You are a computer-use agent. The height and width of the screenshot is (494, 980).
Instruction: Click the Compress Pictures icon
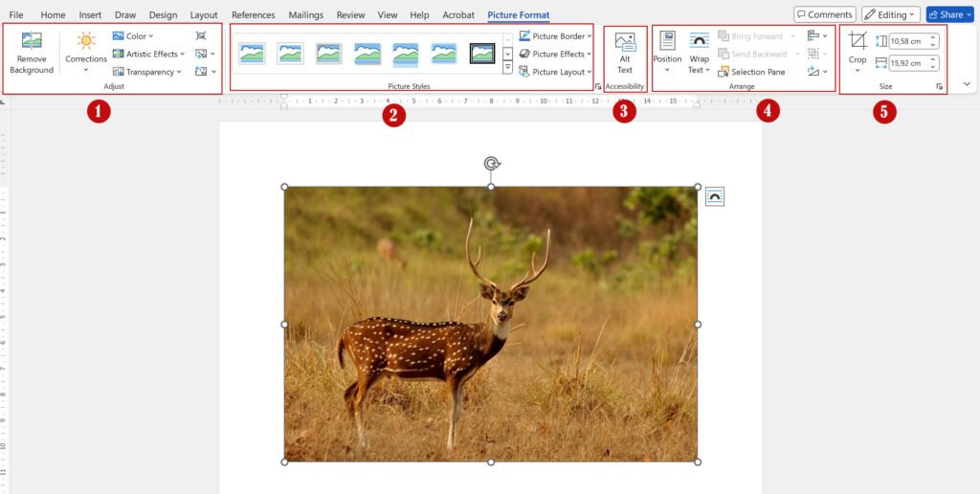click(x=200, y=35)
